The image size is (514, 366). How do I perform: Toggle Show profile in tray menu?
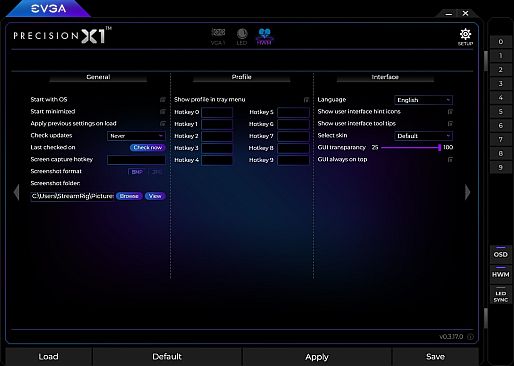point(306,99)
